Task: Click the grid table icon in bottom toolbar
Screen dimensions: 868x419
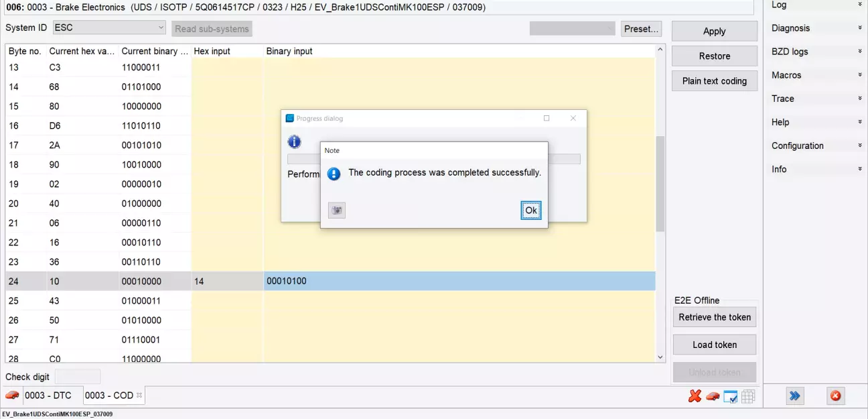Action: (748, 396)
